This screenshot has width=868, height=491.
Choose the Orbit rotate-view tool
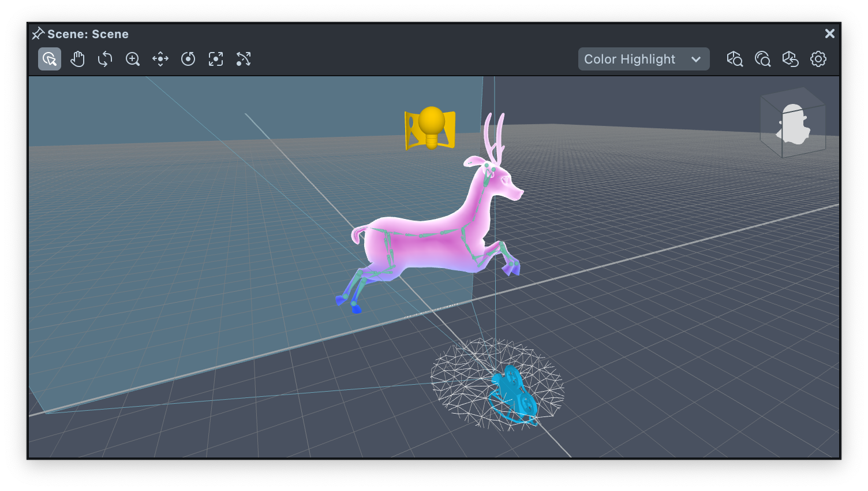tap(105, 59)
